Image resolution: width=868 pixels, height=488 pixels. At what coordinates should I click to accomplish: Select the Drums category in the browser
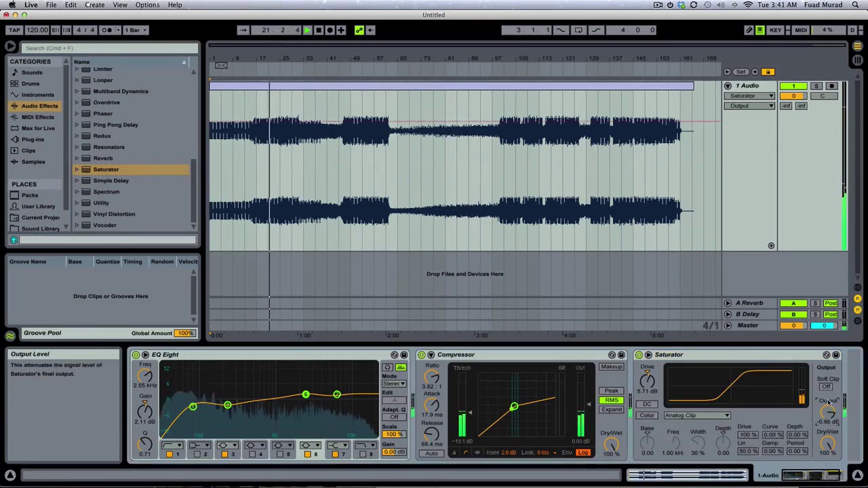pyautogui.click(x=31, y=83)
